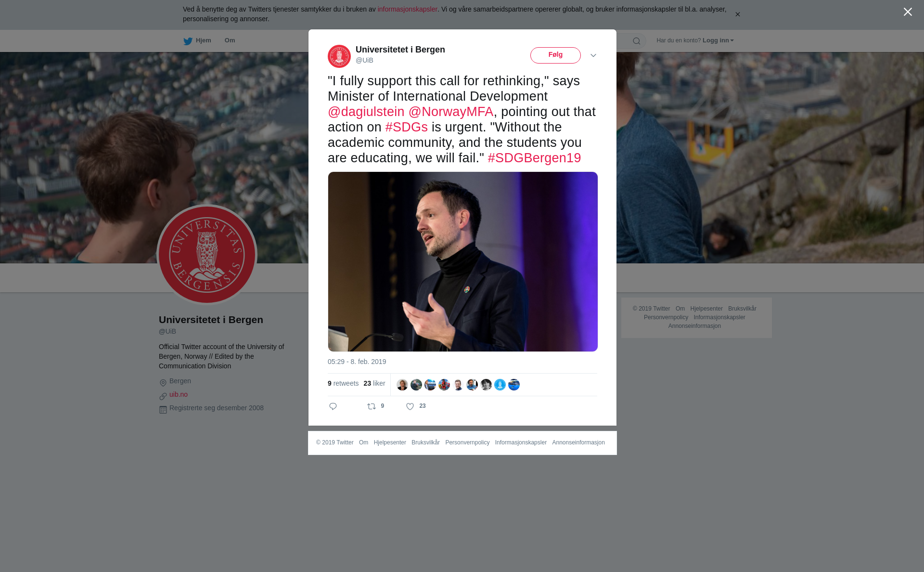This screenshot has height=572, width=924.
Task: Click the Twitter bird Hjem icon
Action: [188, 41]
